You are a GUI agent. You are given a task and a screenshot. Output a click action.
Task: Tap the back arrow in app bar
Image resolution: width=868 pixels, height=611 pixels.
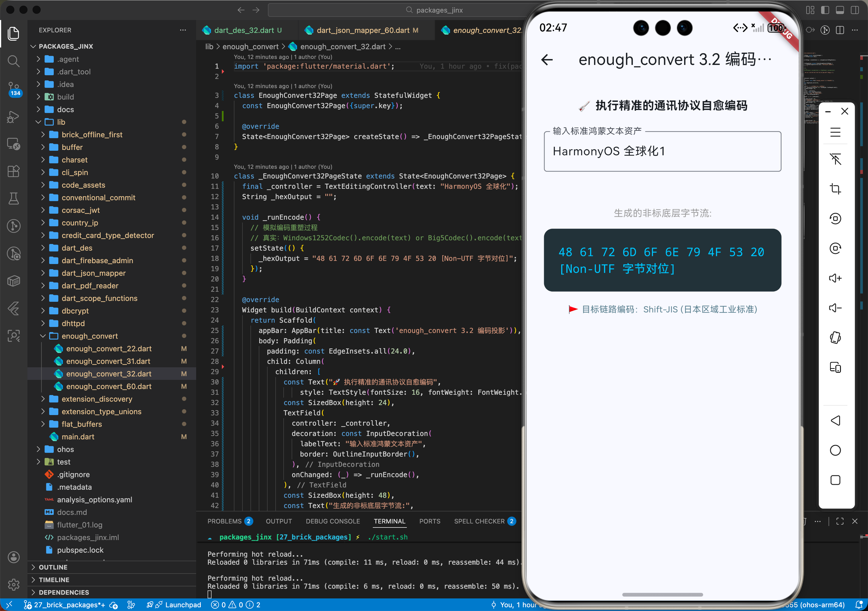click(547, 59)
